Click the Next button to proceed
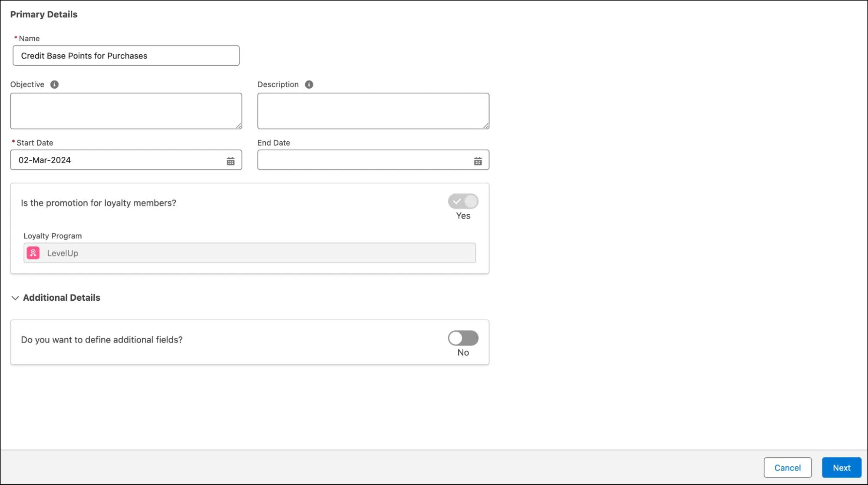 point(842,467)
